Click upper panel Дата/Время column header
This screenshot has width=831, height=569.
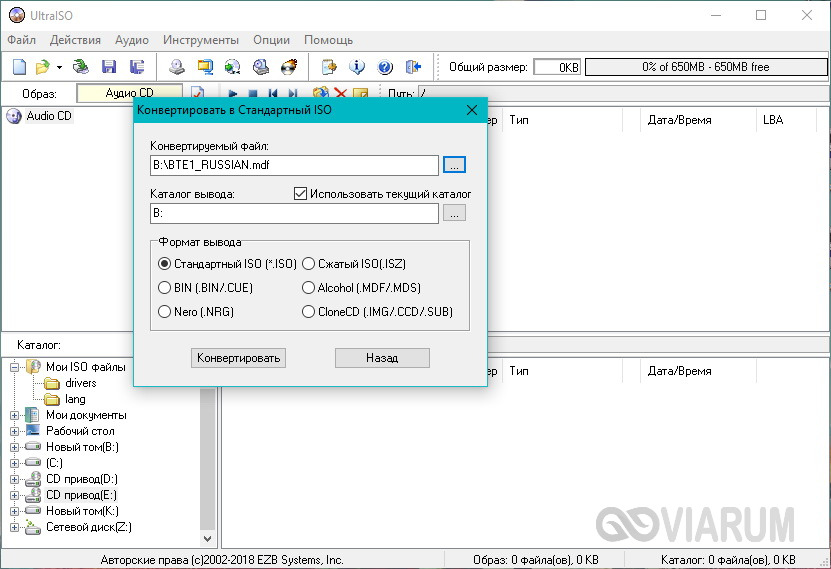(699, 120)
